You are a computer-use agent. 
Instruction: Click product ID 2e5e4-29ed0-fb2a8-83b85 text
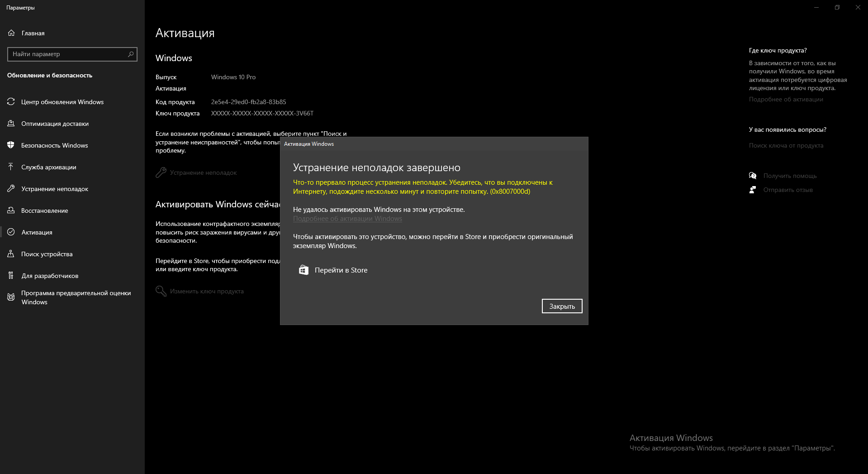(x=248, y=102)
